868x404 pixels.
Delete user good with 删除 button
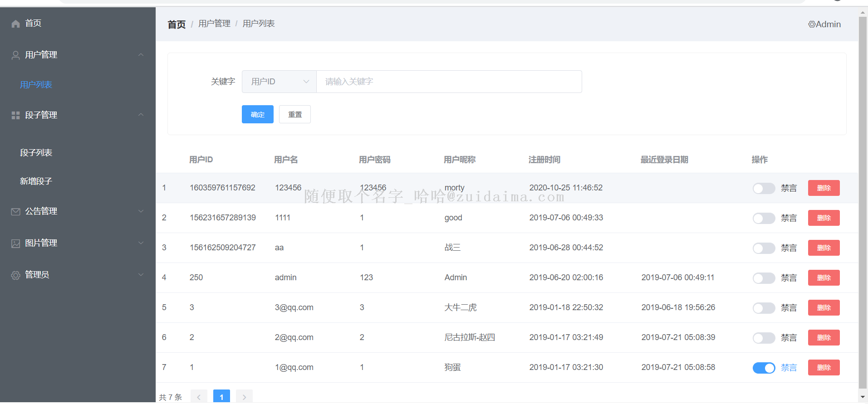pyautogui.click(x=824, y=218)
